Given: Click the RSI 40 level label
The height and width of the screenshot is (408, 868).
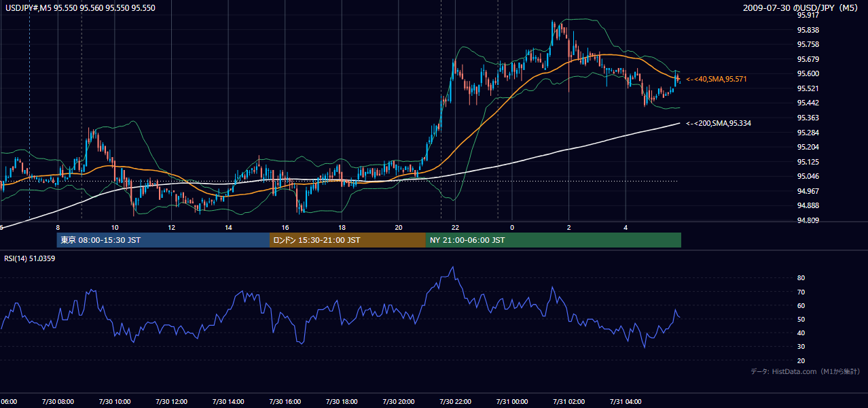Looking at the screenshot, I should [801, 333].
